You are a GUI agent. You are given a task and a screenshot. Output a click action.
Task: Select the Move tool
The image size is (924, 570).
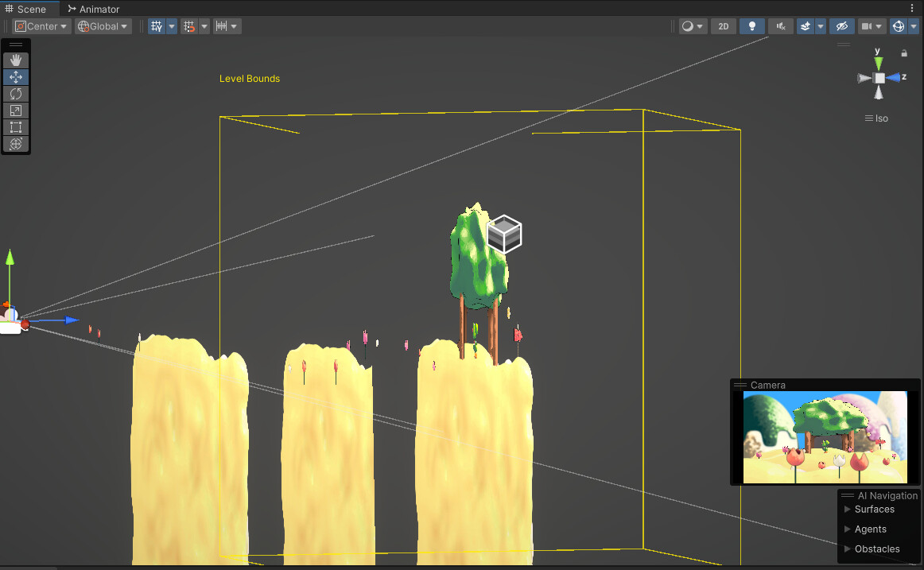(x=16, y=76)
